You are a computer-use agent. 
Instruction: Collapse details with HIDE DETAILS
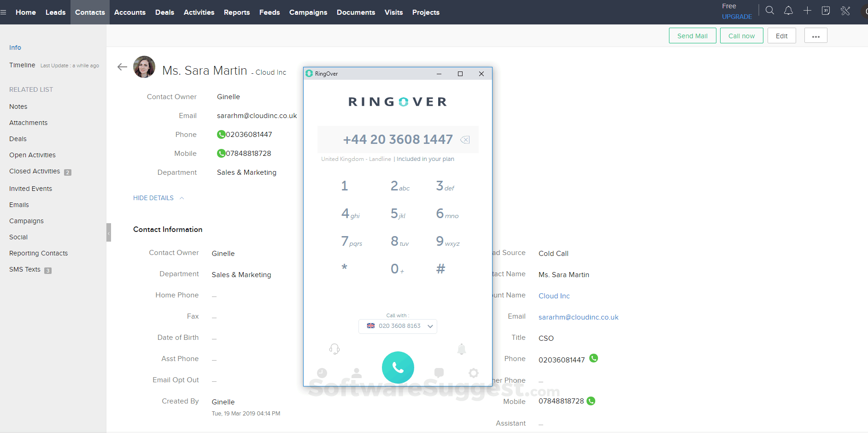tap(158, 198)
